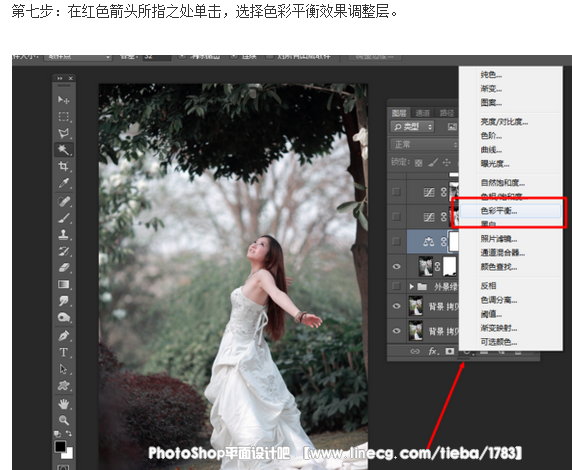572x470 pixels.
Task: Hide the lower 背景 拷贝 layer
Action: click(x=396, y=331)
